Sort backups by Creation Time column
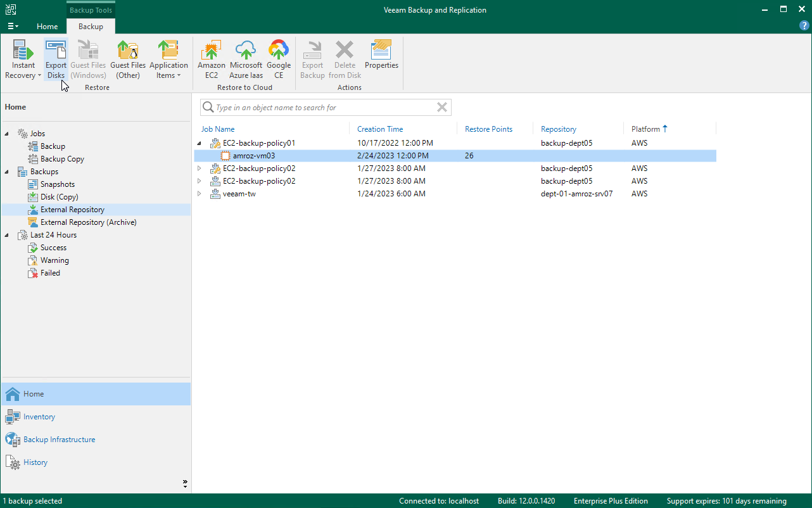Image resolution: width=812 pixels, height=508 pixels. 380,129
